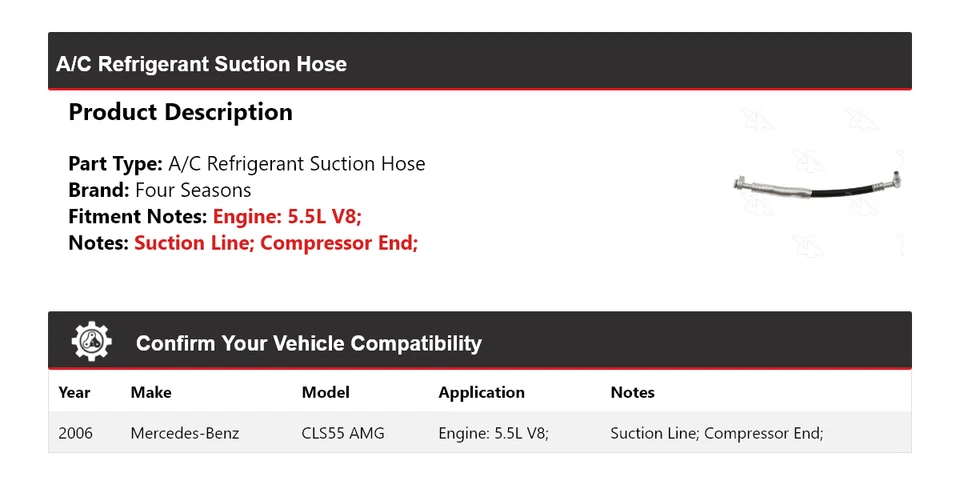Click the red Suction Line; Compressor End note
Screen dimensions: 960x485
tap(275, 242)
